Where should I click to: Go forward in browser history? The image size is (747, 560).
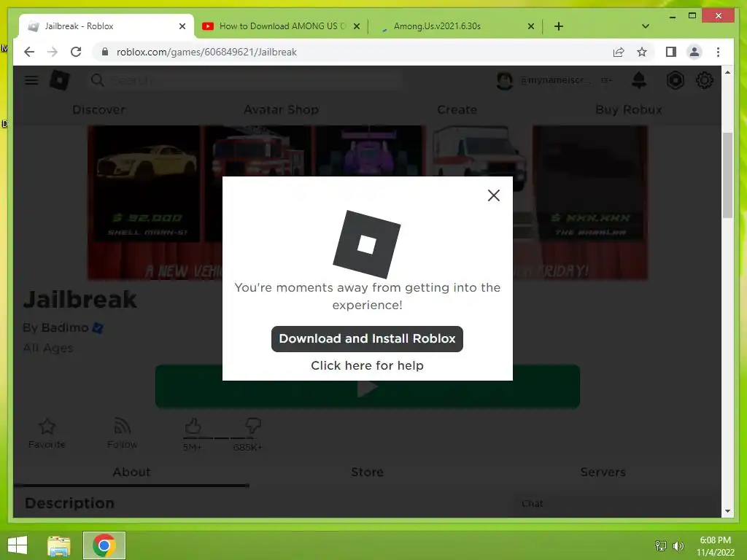coord(53,52)
